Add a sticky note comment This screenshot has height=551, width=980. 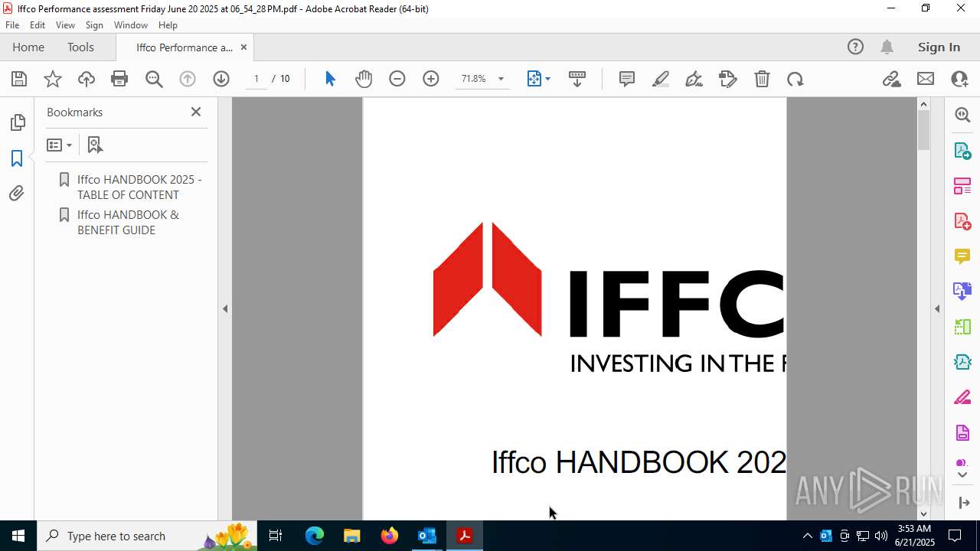(x=627, y=79)
